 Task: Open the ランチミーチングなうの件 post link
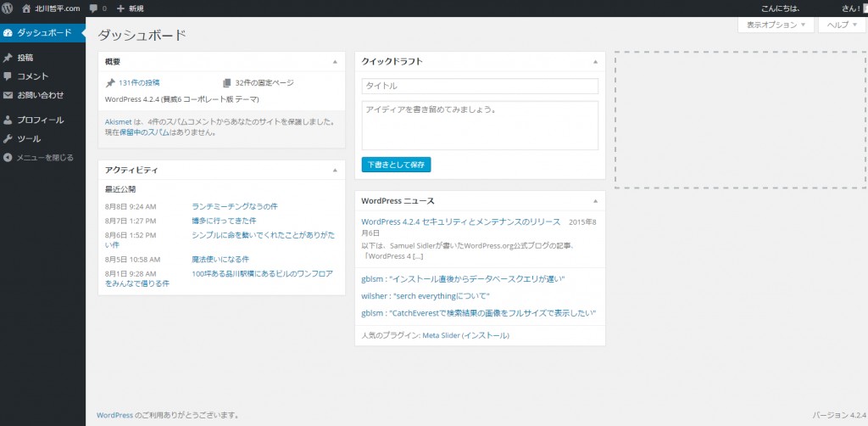coord(235,206)
